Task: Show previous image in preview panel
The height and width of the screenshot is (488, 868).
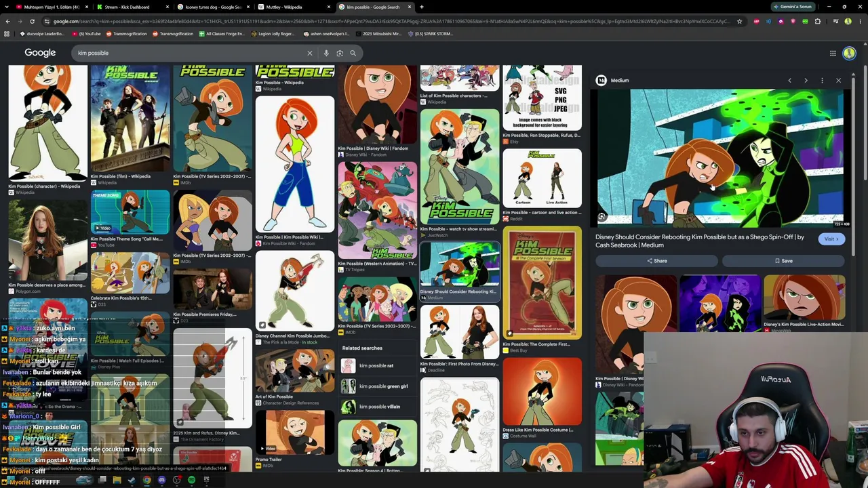Action: 789,81
